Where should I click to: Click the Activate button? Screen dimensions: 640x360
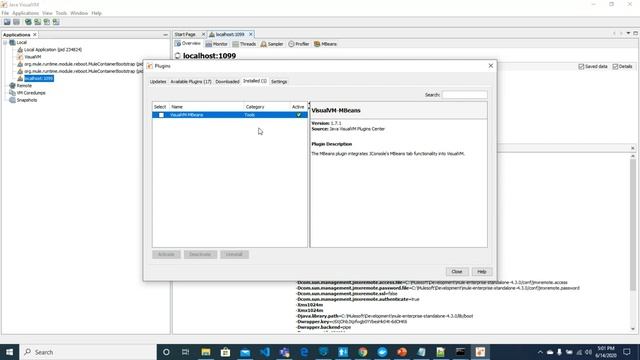(166, 255)
